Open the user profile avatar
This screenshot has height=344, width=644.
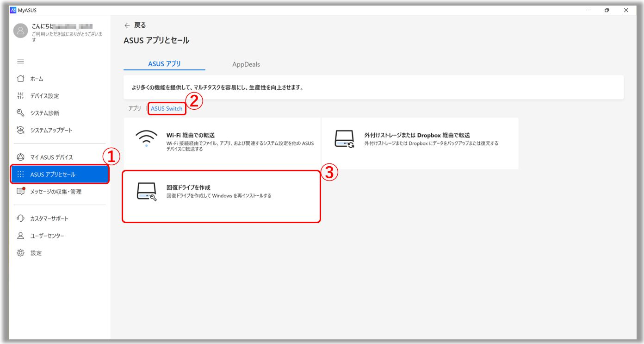[21, 31]
